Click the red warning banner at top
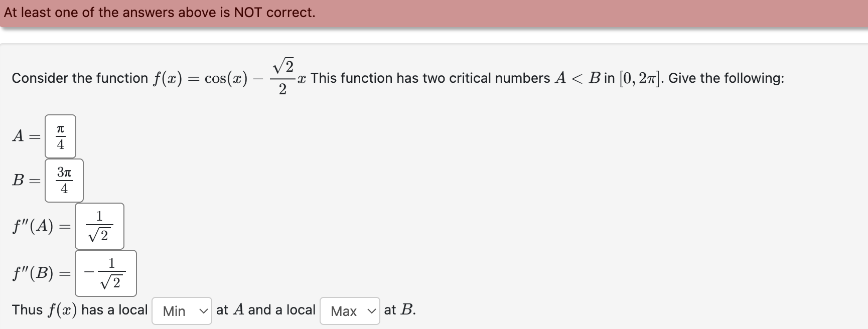This screenshot has width=868, height=329. coord(434,13)
